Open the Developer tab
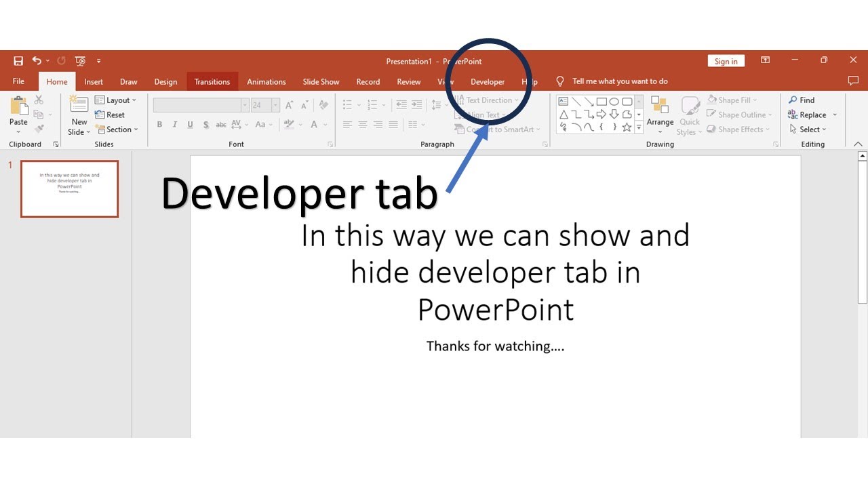868x488 pixels. [x=488, y=81]
